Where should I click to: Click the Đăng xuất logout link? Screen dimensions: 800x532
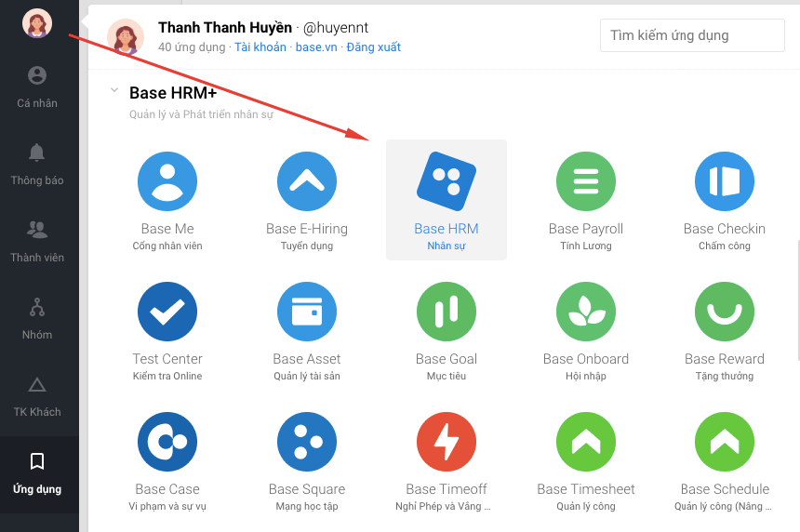(x=373, y=47)
